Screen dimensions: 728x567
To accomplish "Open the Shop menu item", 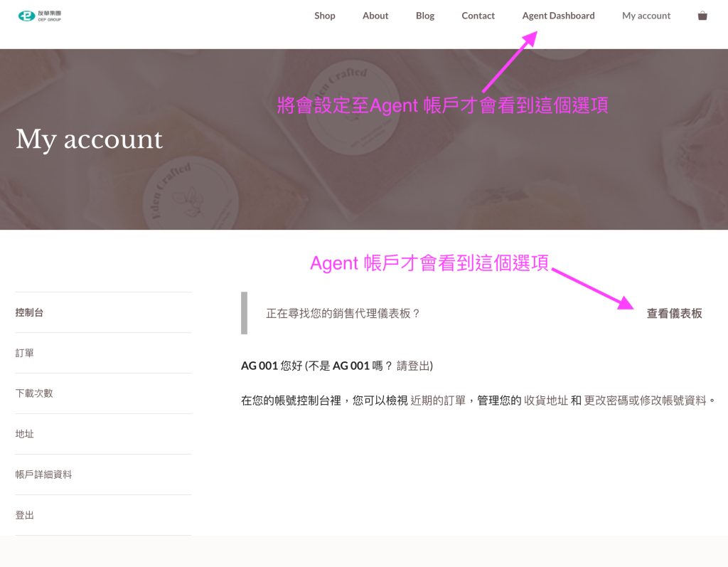I will click(x=325, y=16).
